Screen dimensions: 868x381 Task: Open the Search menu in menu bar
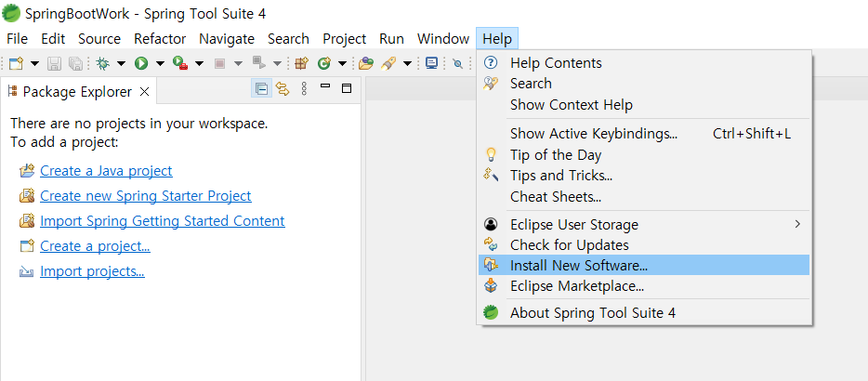coord(288,39)
